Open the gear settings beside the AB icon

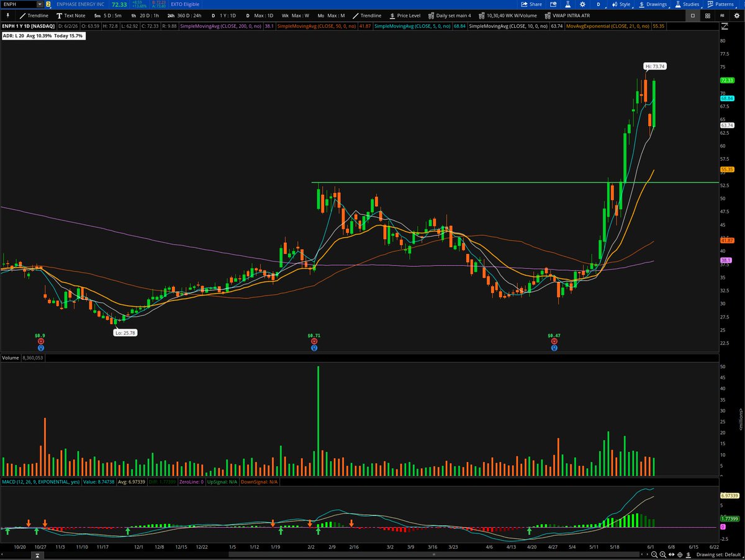(x=737, y=16)
